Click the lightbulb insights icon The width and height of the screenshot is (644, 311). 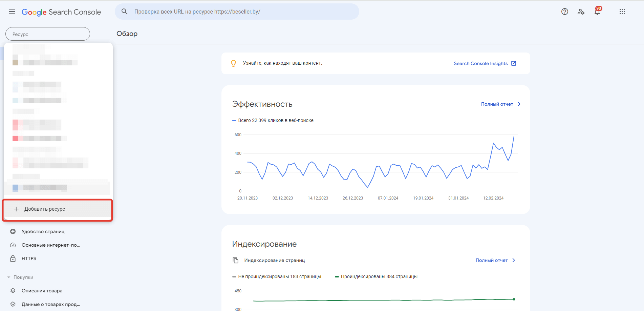tap(233, 63)
